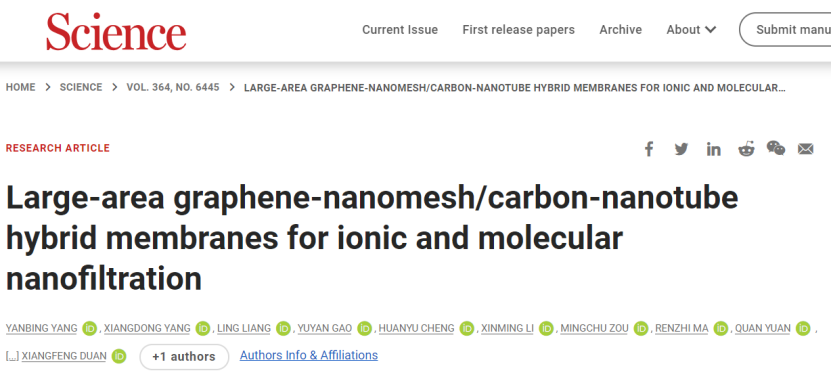Screen dimensions: 831x377
Task: Email this article using envelope icon
Action: tap(806, 150)
